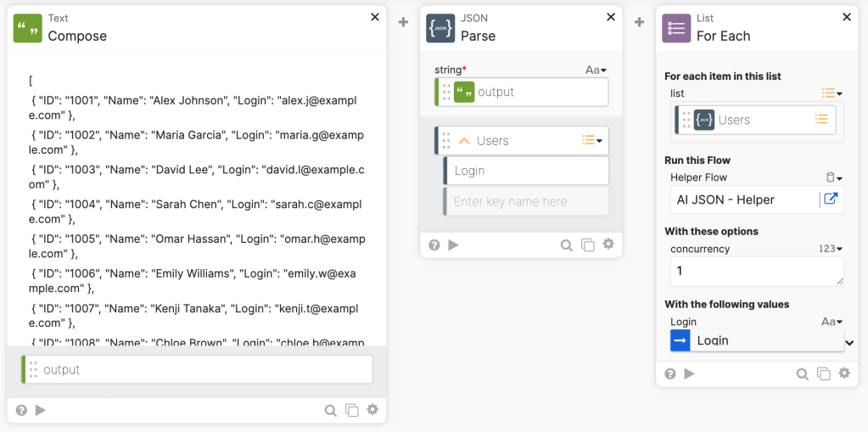Image resolution: width=868 pixels, height=432 pixels.
Task: Copy the Parse card
Action: coord(587,244)
